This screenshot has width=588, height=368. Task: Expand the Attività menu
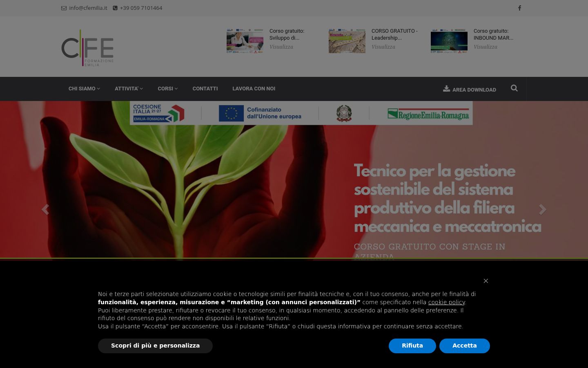(x=129, y=89)
